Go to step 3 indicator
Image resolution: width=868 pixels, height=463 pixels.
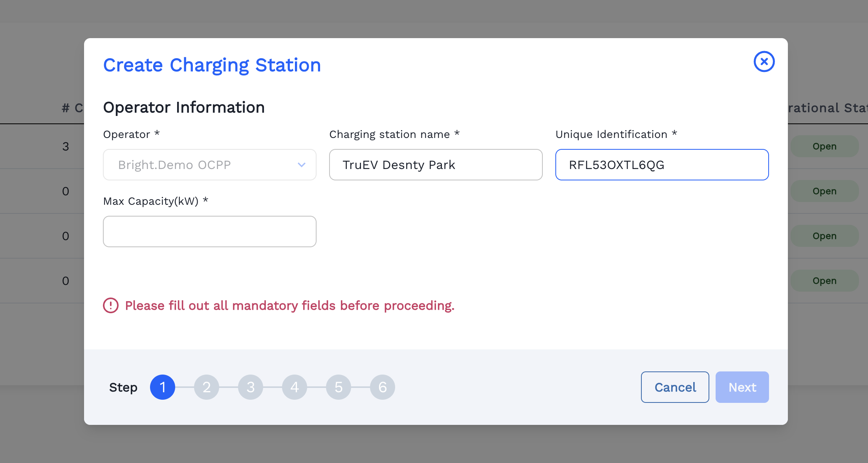(250, 387)
